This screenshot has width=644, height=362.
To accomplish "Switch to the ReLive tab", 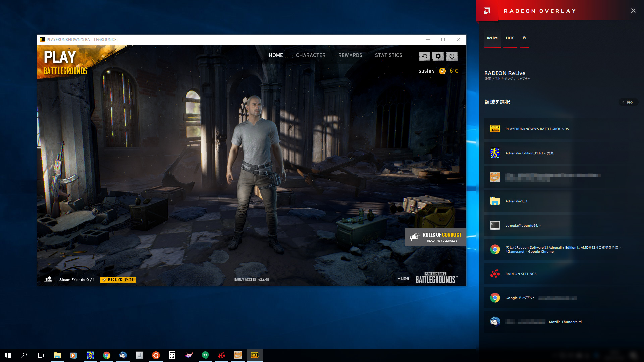I will click(x=492, y=38).
